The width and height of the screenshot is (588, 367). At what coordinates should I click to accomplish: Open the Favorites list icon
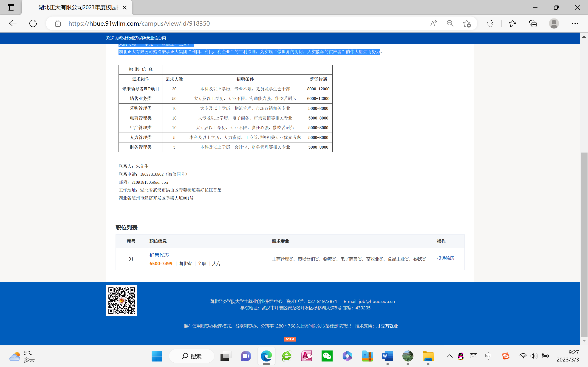tap(512, 23)
